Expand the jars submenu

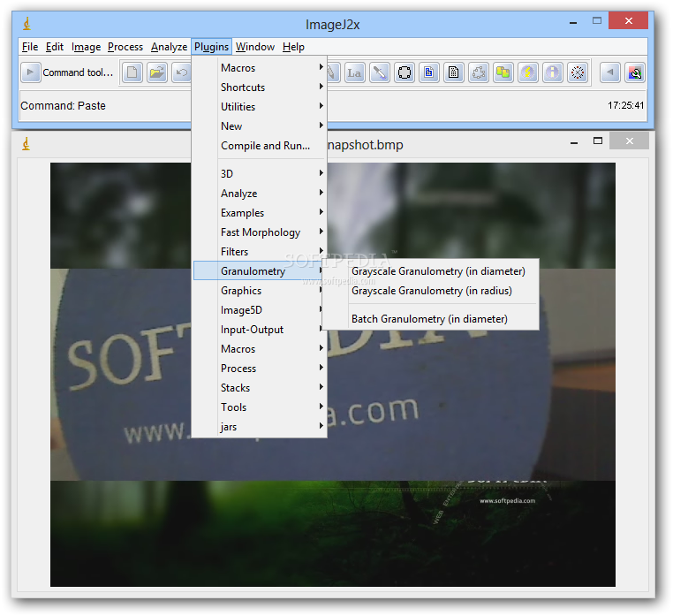(260, 427)
